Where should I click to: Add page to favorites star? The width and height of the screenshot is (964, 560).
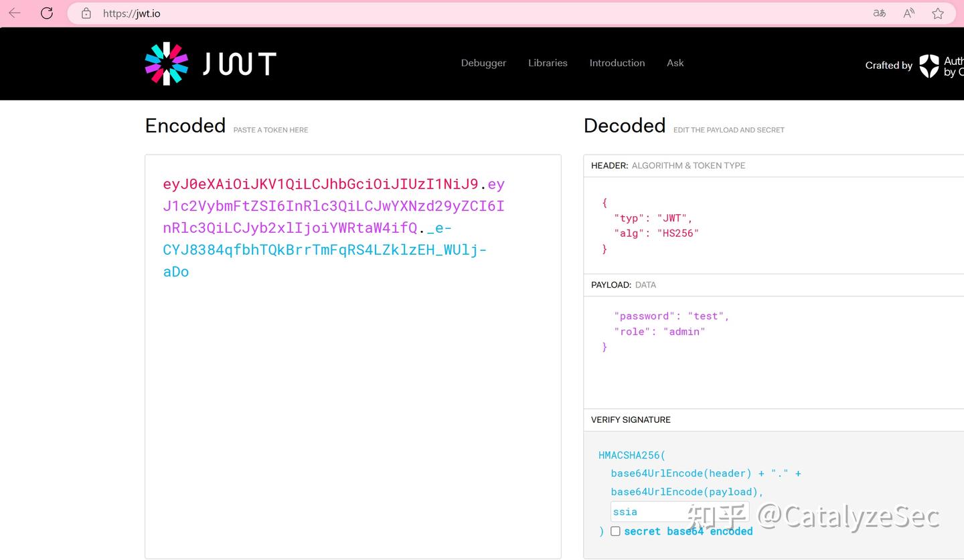tap(938, 13)
